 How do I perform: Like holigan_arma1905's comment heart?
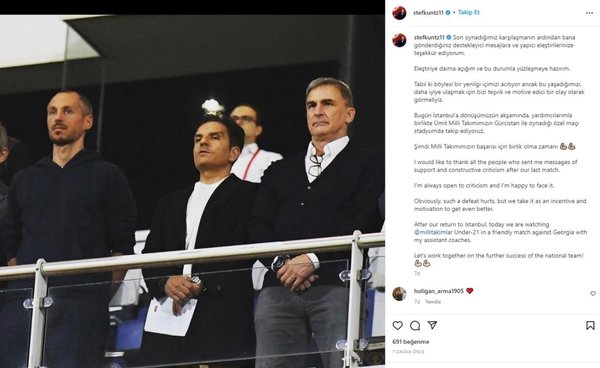tap(593, 293)
